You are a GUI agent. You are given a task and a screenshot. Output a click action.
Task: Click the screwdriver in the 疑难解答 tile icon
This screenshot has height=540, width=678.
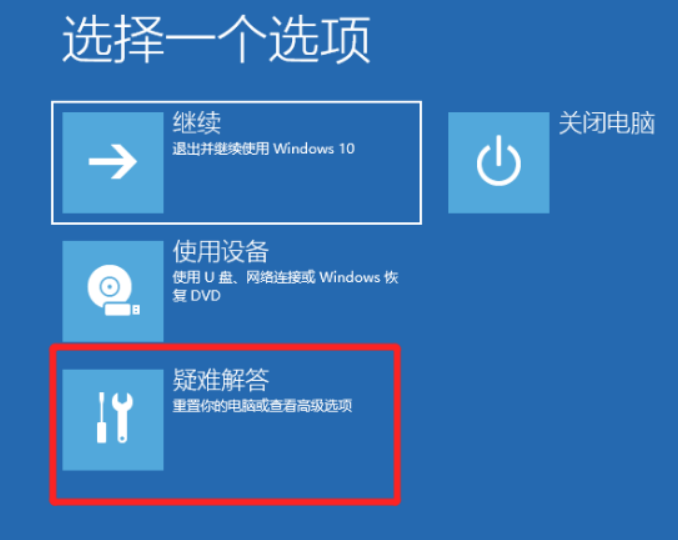pos(102,418)
